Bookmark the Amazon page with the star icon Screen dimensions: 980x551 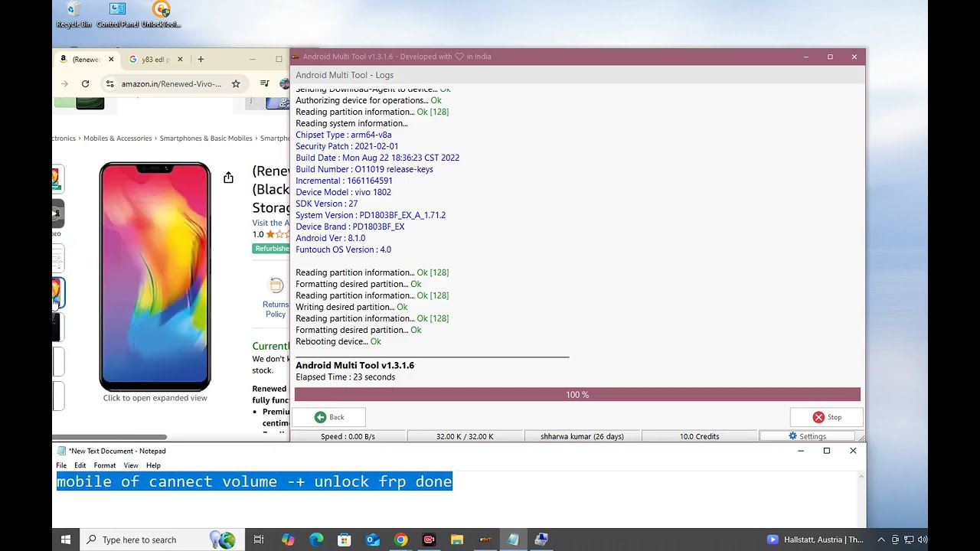pyautogui.click(x=236, y=83)
